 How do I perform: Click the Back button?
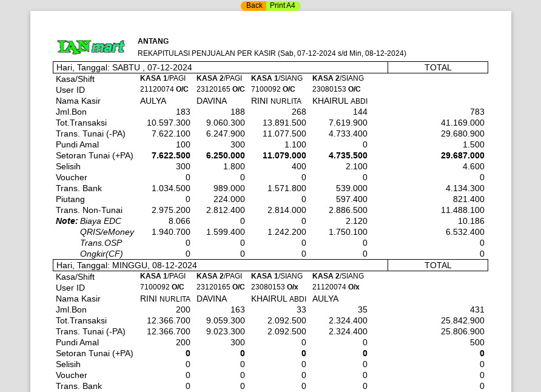pyautogui.click(x=254, y=5)
